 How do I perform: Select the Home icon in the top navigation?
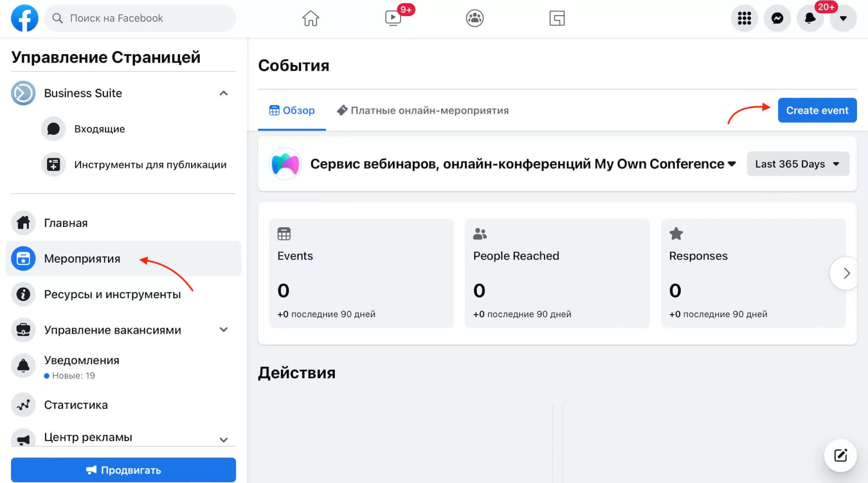(x=311, y=18)
